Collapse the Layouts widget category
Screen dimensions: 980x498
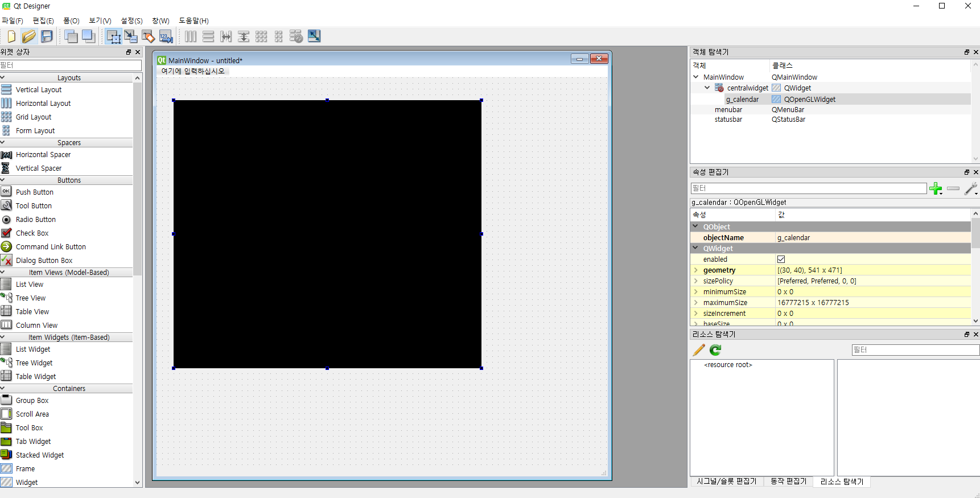[x=3, y=77]
